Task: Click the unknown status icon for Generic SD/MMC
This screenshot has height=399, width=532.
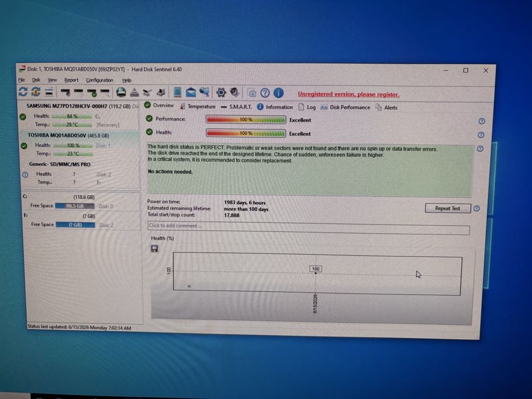Action: 25,175
